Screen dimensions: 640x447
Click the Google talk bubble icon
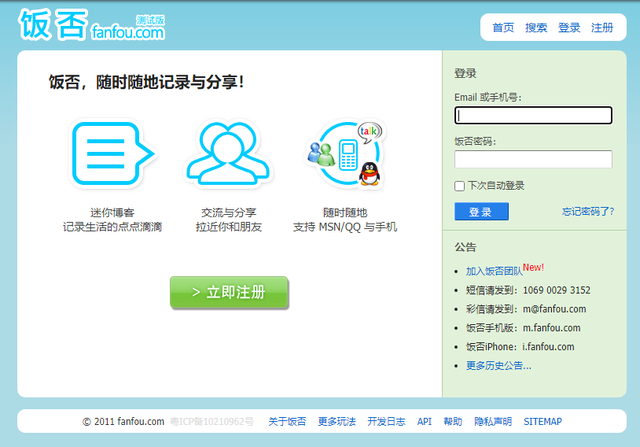pyautogui.click(x=369, y=132)
